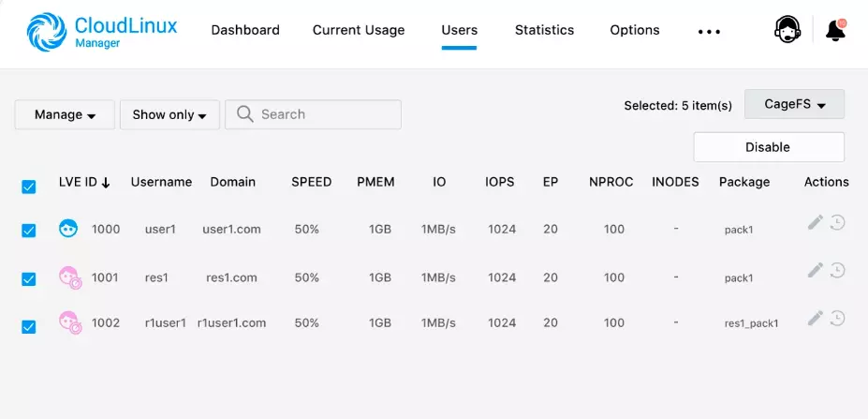
Task: Go to the Current Usage tab
Action: [359, 30]
